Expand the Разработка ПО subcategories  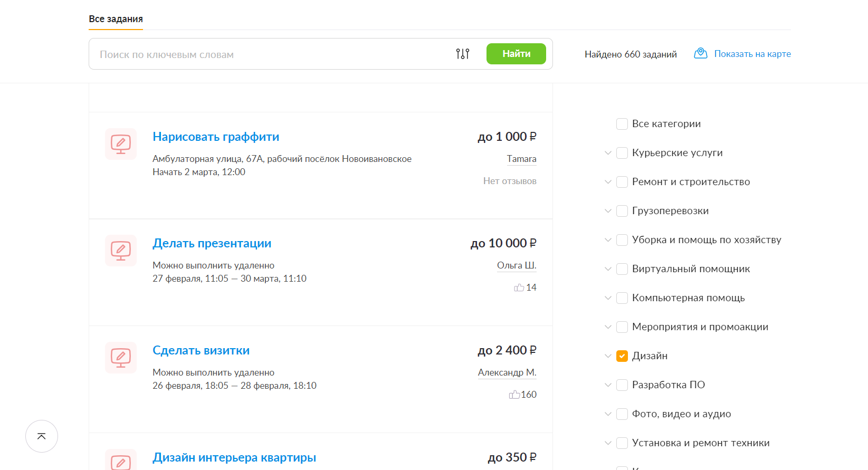[608, 385]
